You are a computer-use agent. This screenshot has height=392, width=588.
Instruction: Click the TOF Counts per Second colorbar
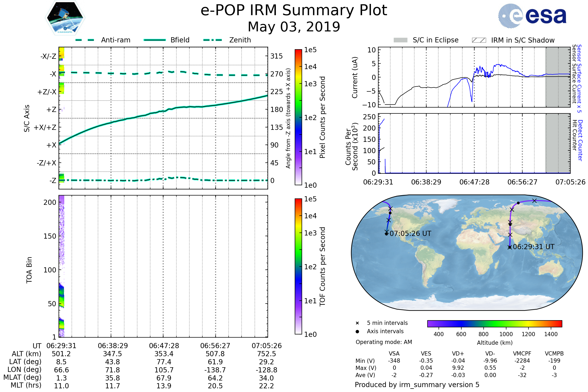pyautogui.click(x=298, y=266)
